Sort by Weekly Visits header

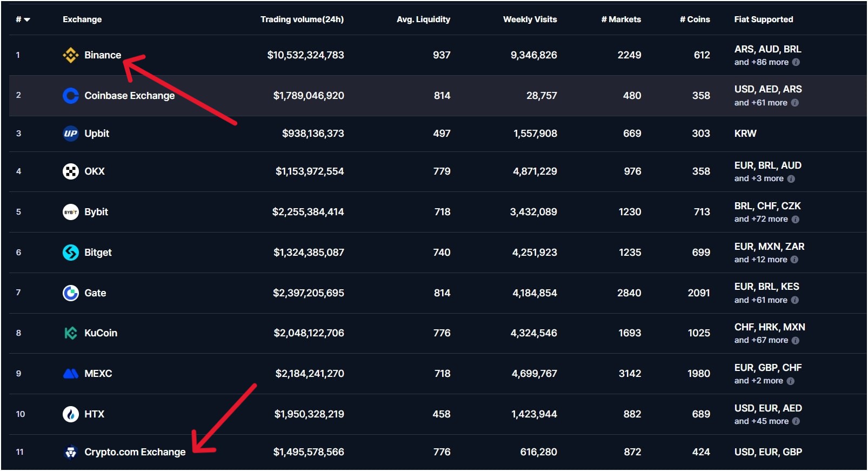coord(530,19)
